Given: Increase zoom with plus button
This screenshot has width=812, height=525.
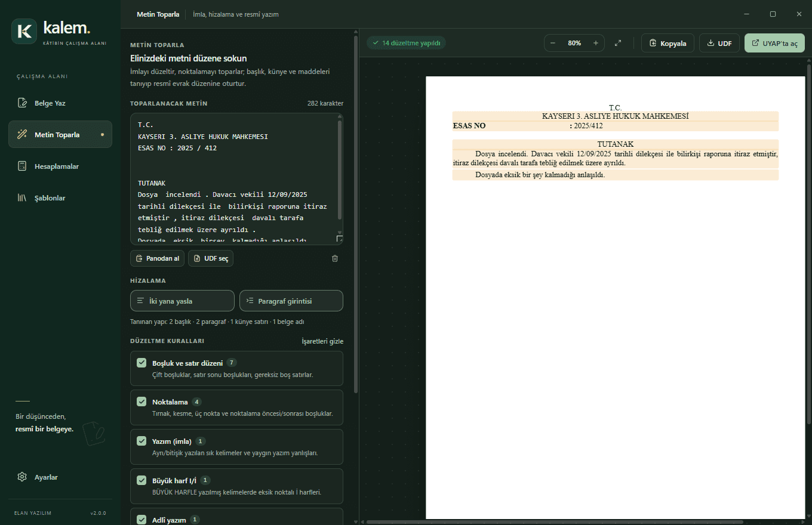Looking at the screenshot, I should click(x=596, y=43).
